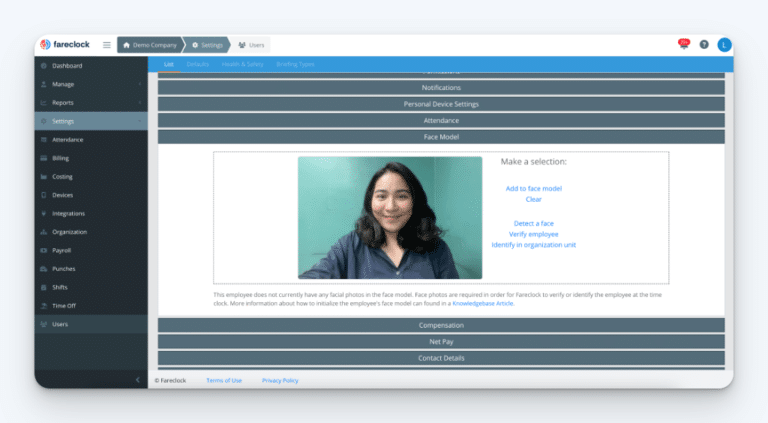Click the Verify employee link

pos(533,234)
